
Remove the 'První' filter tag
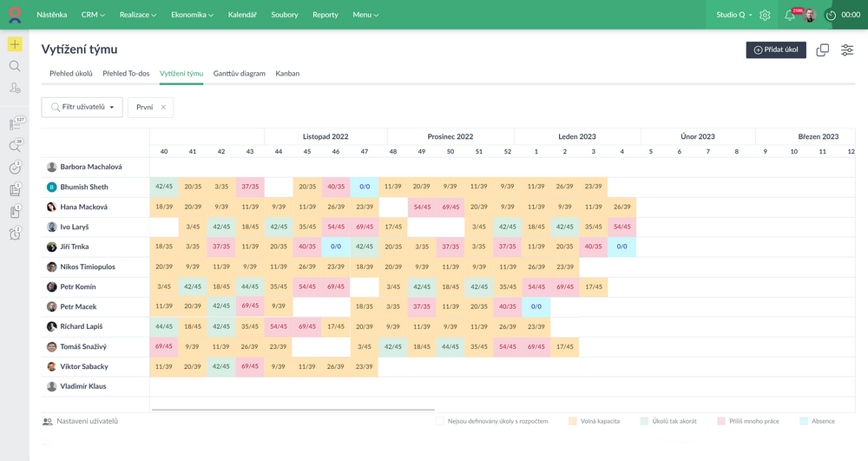point(163,108)
